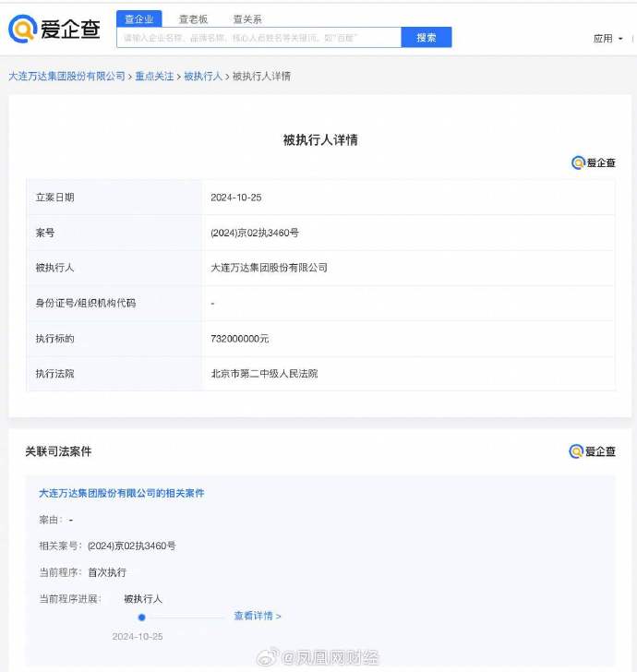Image resolution: width=637 pixels, height=672 pixels.
Task: Go to 被执行人 breadcrumb link
Action: [x=203, y=77]
